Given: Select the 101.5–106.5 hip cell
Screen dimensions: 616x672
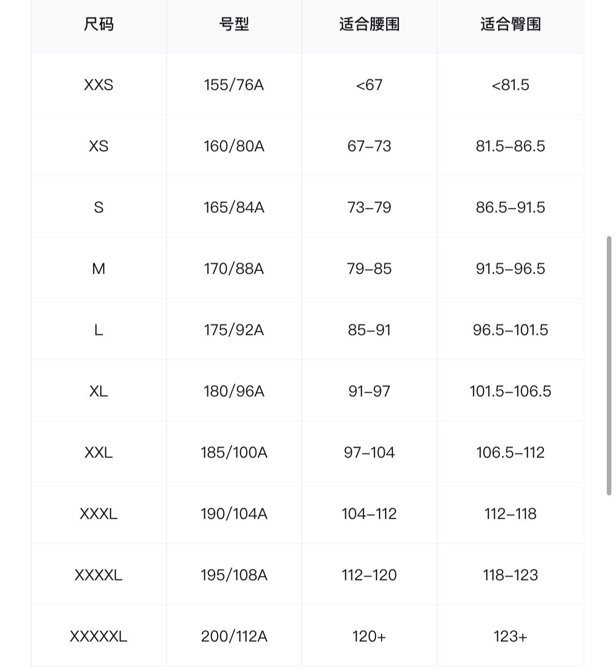Looking at the screenshot, I should click(x=510, y=391).
